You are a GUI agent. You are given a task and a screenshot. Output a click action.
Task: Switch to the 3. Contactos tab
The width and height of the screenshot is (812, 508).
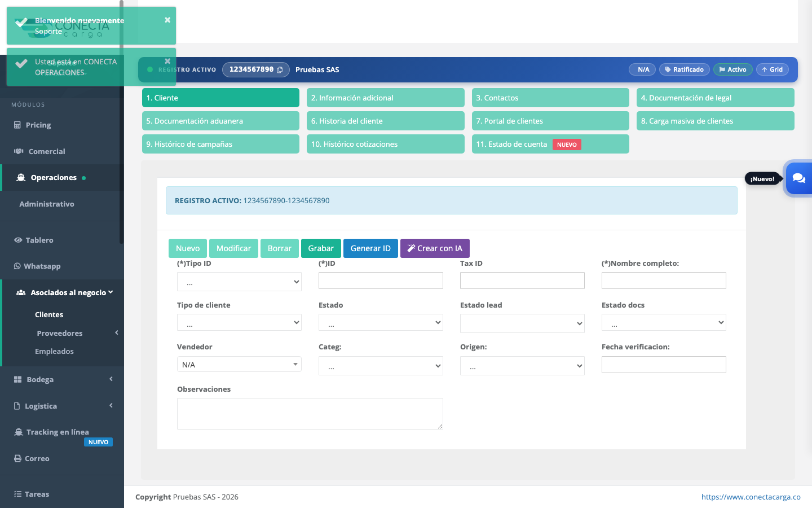550,98
